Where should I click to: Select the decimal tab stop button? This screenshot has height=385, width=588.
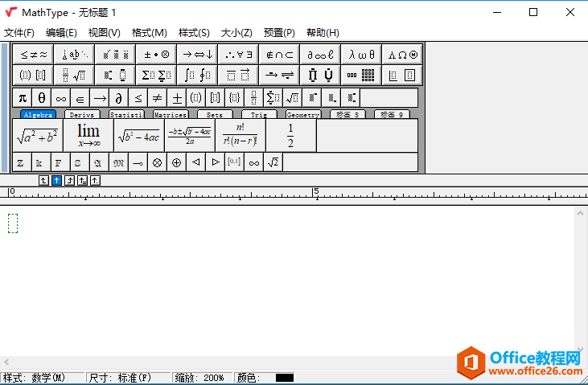pyautogui.click(x=95, y=180)
